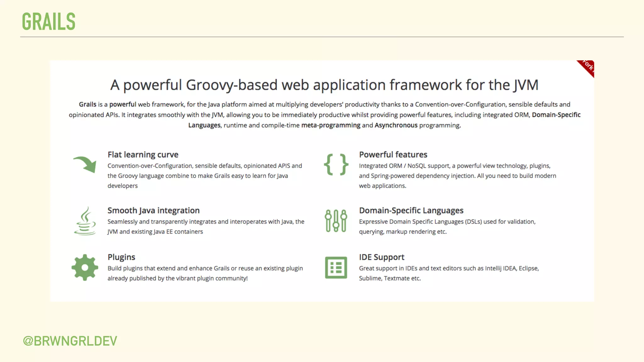Click the sliders Domain-Specific Languages icon
This screenshot has width=644, height=362.
[336, 221]
